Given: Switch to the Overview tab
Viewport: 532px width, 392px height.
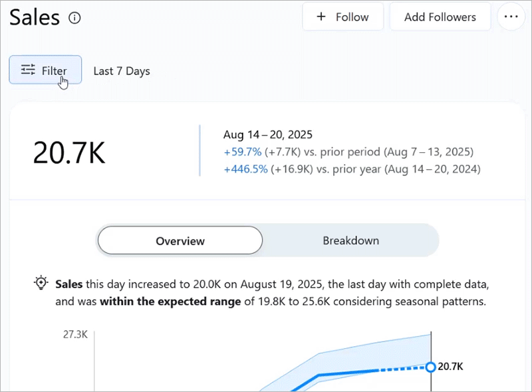Looking at the screenshot, I should click(x=180, y=241).
